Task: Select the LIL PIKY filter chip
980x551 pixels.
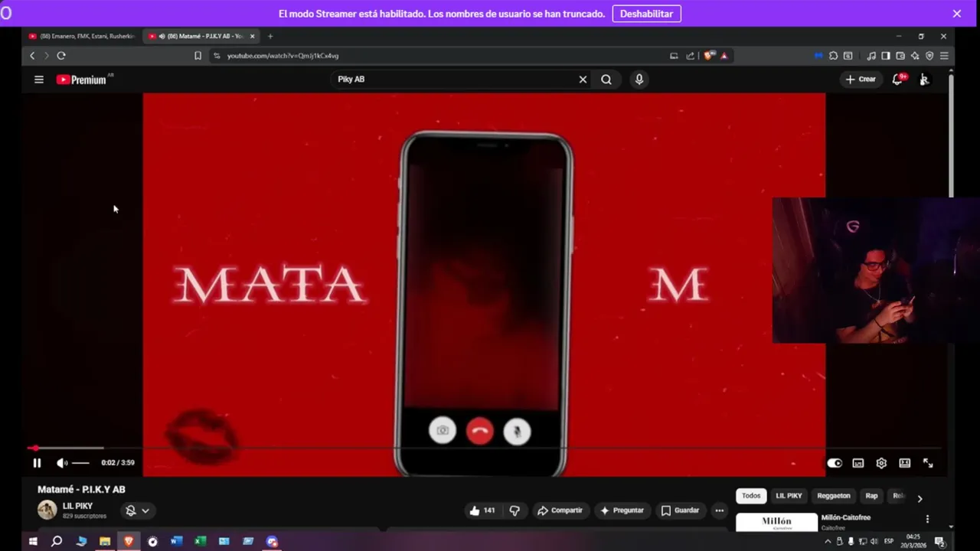Action: click(789, 496)
